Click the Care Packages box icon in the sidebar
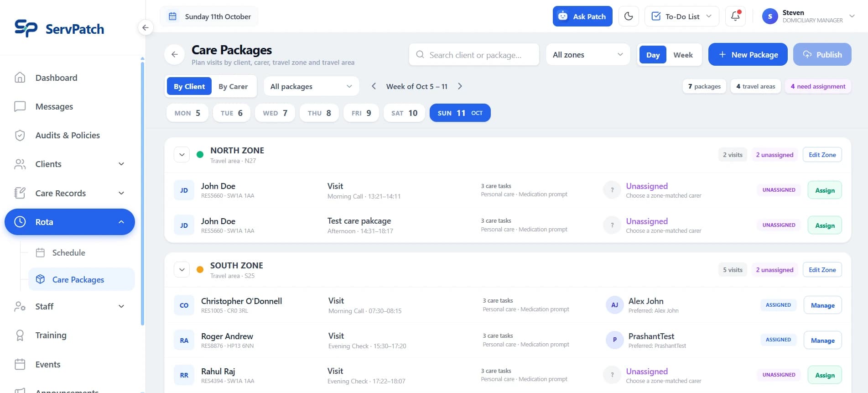The image size is (868, 393). (40, 279)
